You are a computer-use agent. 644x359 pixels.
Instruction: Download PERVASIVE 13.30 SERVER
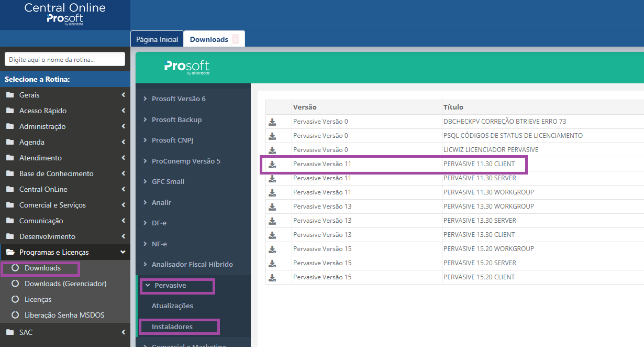tap(272, 221)
